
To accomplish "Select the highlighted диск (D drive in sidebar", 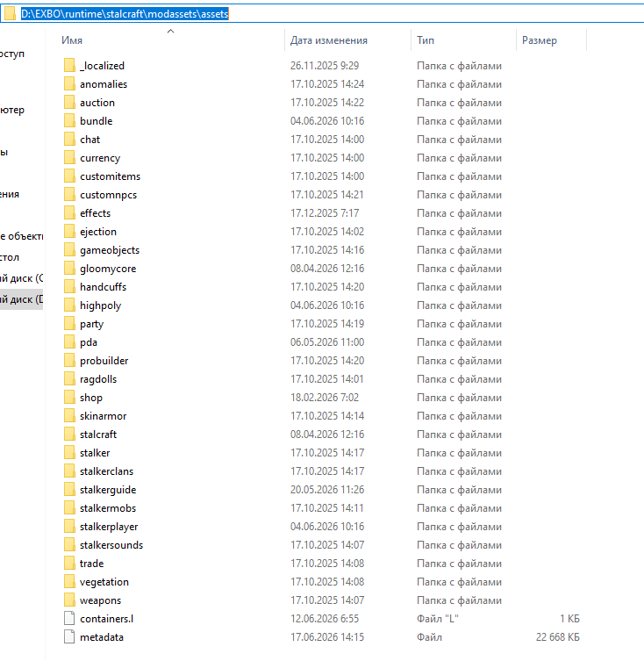I will [21, 299].
